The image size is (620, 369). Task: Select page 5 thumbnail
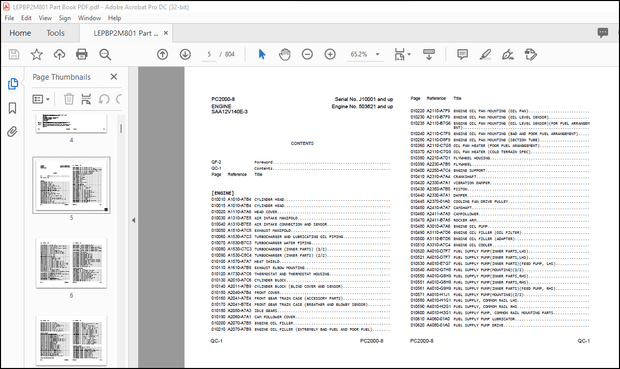[x=71, y=185]
